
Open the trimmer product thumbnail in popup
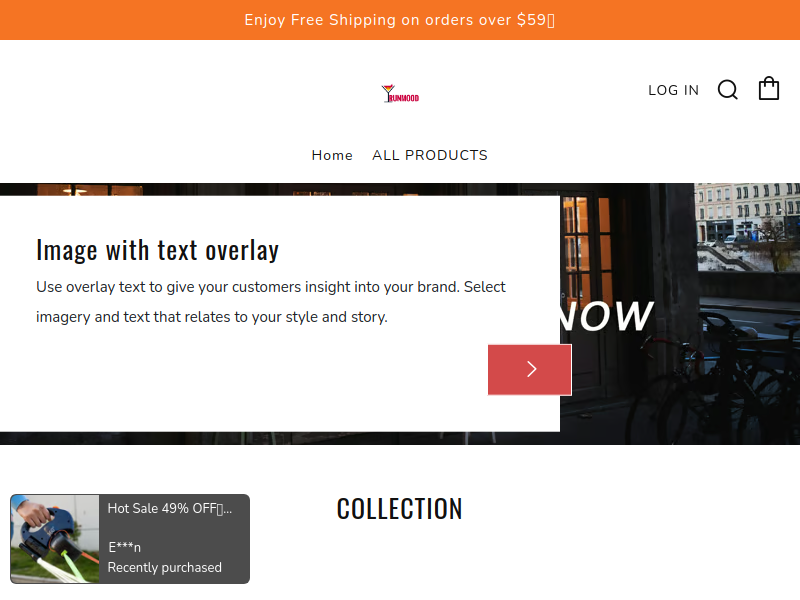[55, 539]
